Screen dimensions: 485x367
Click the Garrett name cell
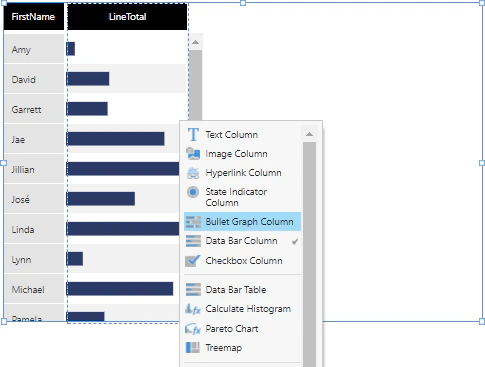(x=34, y=109)
